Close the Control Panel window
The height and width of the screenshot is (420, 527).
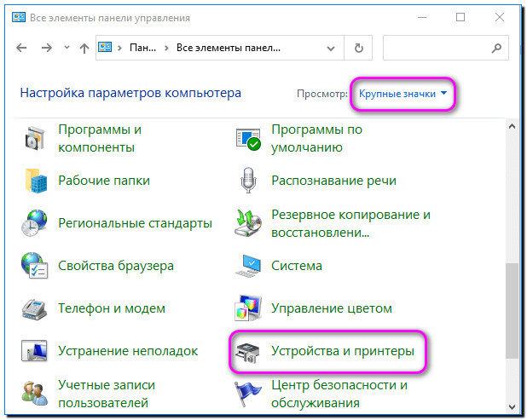500,17
